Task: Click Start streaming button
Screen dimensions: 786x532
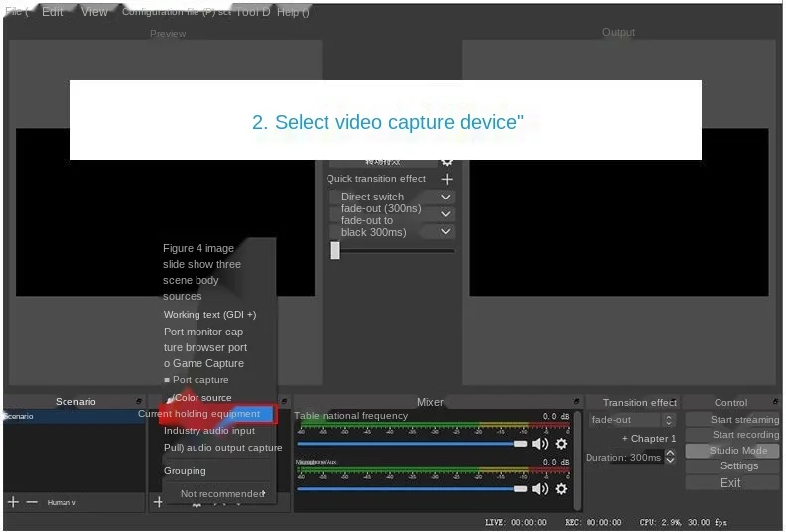Action: (732, 419)
